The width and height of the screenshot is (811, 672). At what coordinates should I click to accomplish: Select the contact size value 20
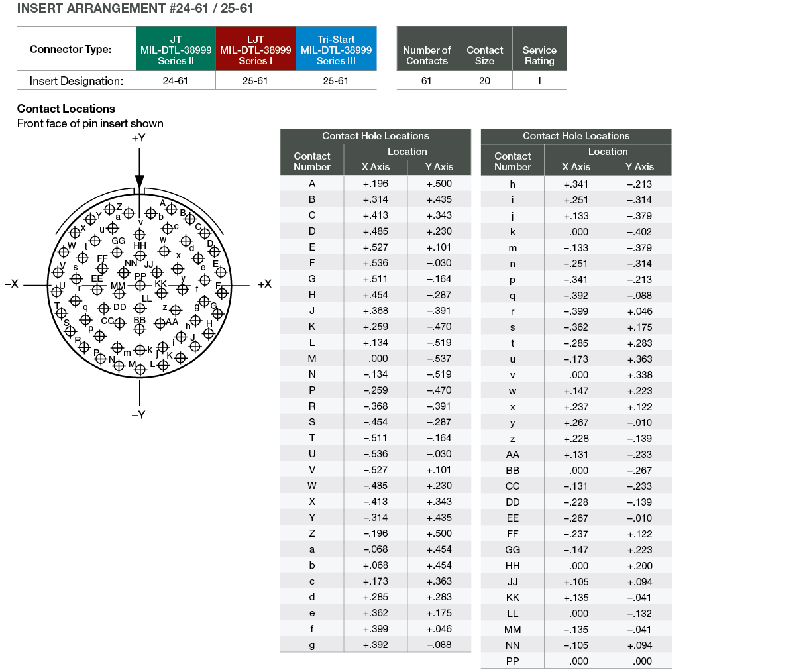point(484,81)
